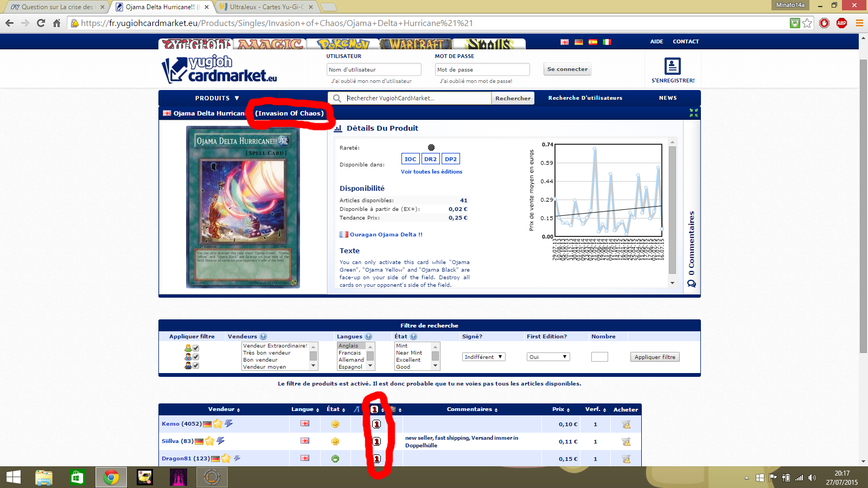Image resolution: width=868 pixels, height=488 pixels.
Task: Open the First Edition Oui dropdown
Action: point(548,357)
